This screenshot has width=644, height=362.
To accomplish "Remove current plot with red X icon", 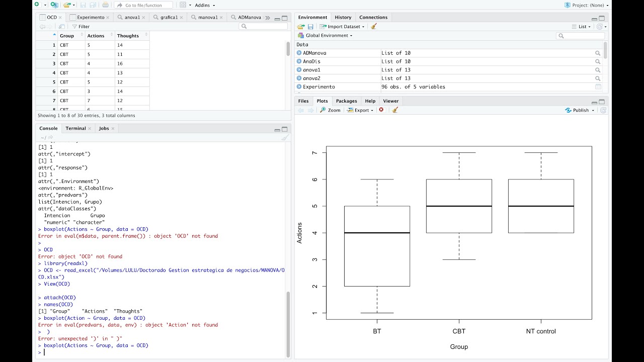I will [381, 110].
